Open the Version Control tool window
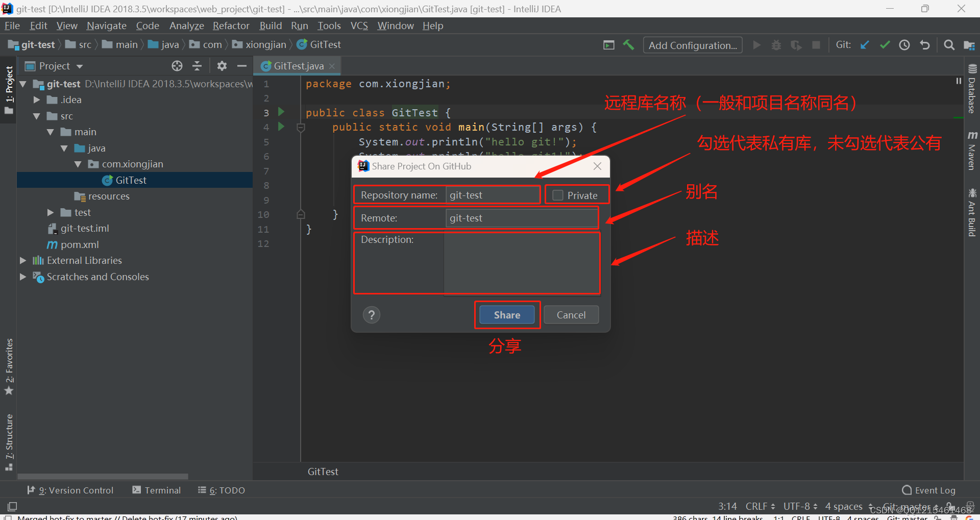This screenshot has height=520, width=980. coord(70,490)
